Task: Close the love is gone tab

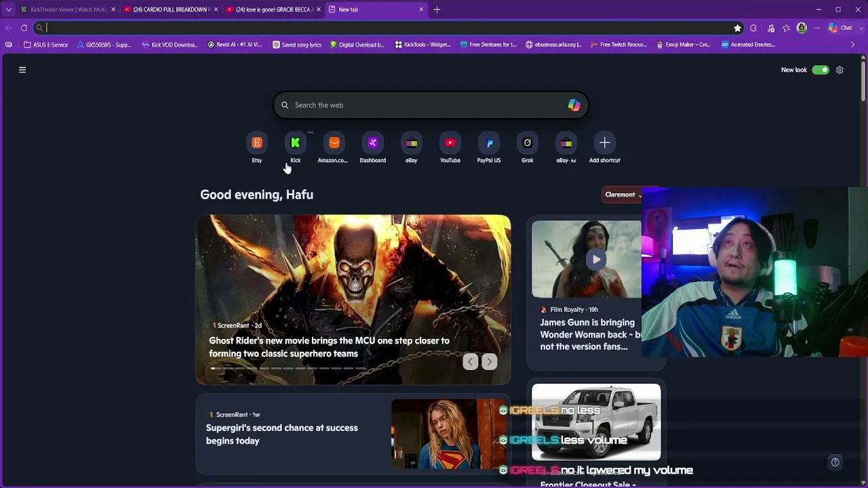Action: (x=318, y=9)
